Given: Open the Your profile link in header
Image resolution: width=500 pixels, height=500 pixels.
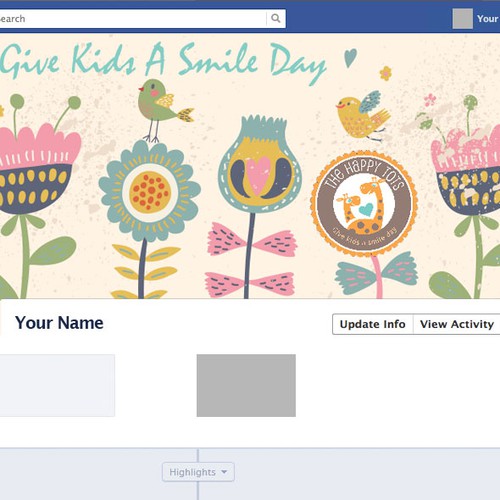Looking at the screenshot, I should click(x=488, y=19).
